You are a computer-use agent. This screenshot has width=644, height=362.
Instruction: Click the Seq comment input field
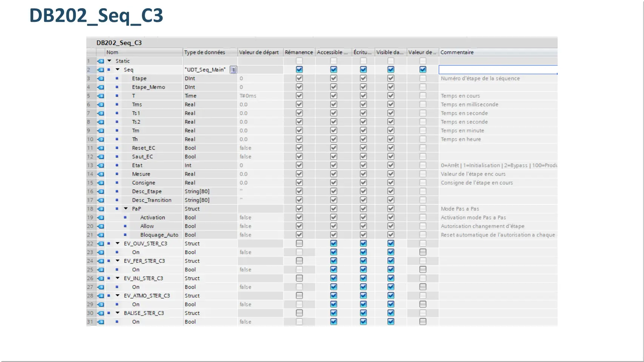point(498,70)
